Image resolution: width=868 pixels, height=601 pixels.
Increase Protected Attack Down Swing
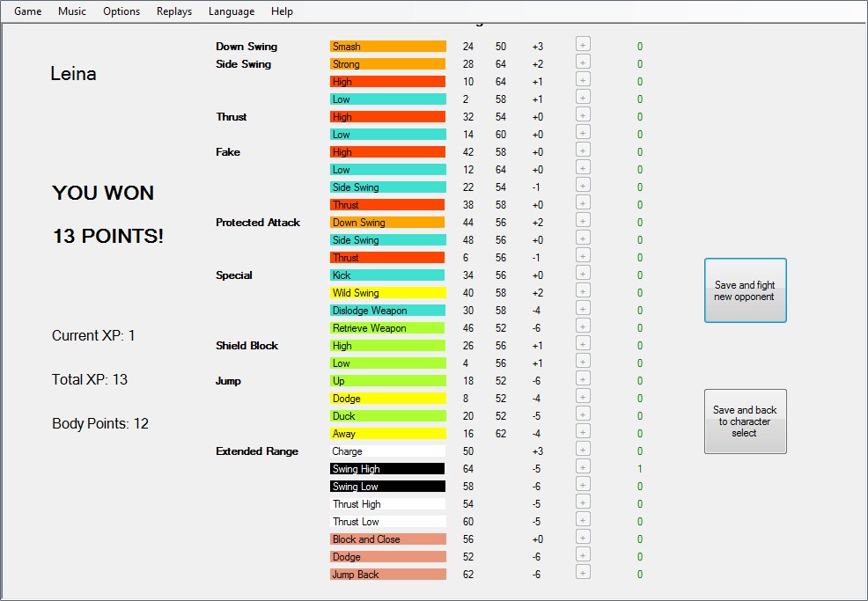point(583,220)
